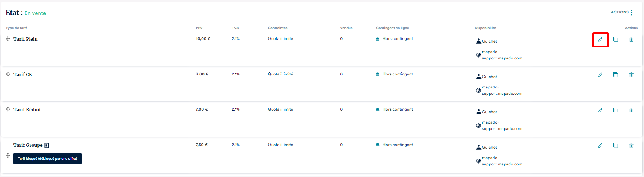Edit the Tarif CE rate
This screenshot has width=644, height=177.
pos(600,75)
